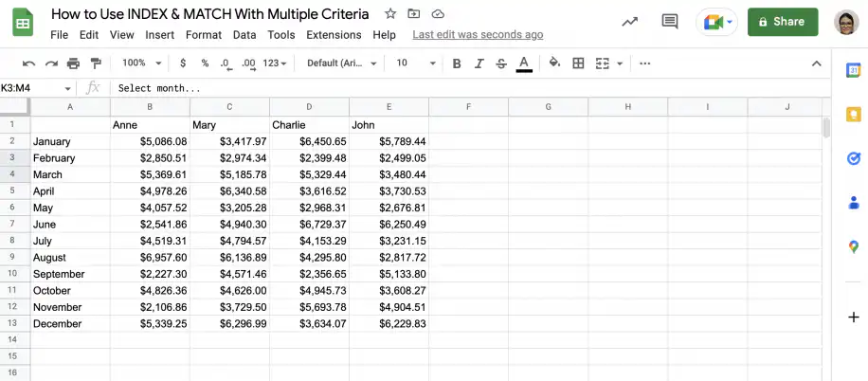Open Google Maps side panel
The image size is (868, 381).
853,247
